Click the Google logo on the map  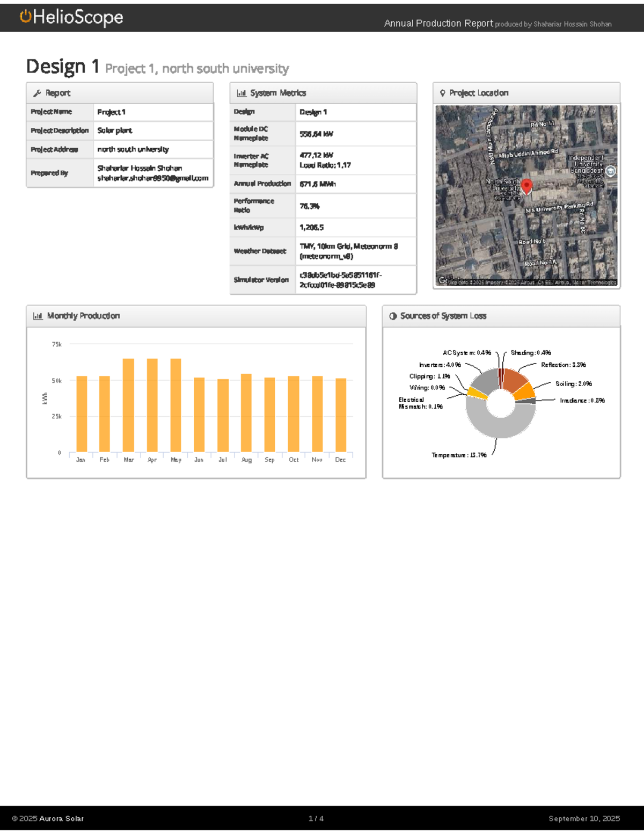point(443,280)
